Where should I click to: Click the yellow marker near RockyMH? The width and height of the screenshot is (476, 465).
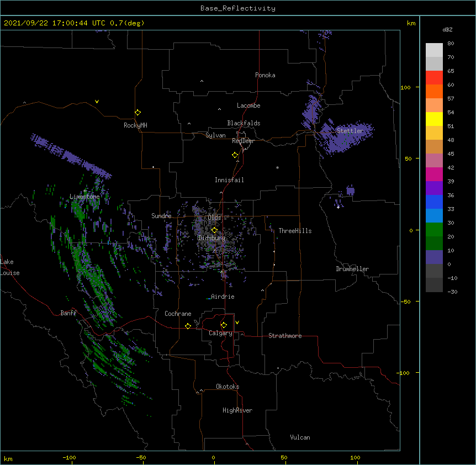pyautogui.click(x=138, y=113)
